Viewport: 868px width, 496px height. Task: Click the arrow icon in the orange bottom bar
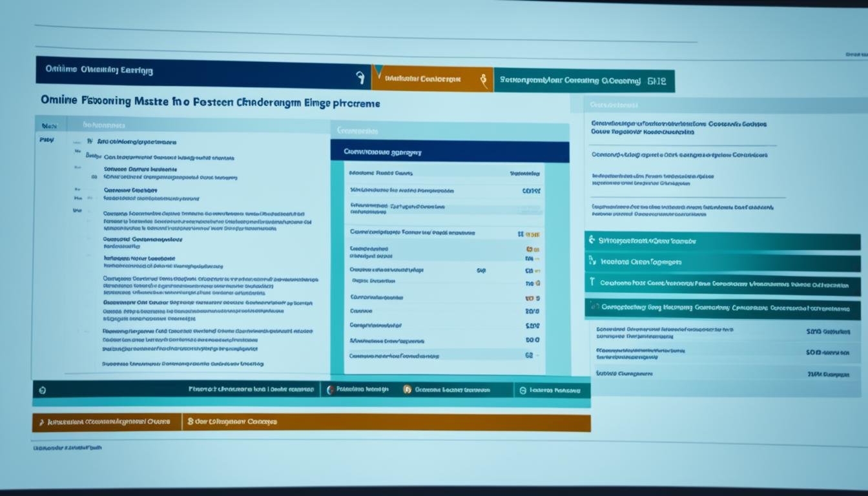coord(42,422)
